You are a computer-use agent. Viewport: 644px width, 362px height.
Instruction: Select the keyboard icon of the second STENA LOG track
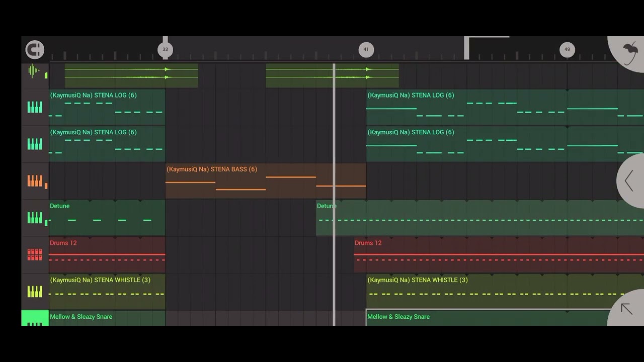point(35,144)
